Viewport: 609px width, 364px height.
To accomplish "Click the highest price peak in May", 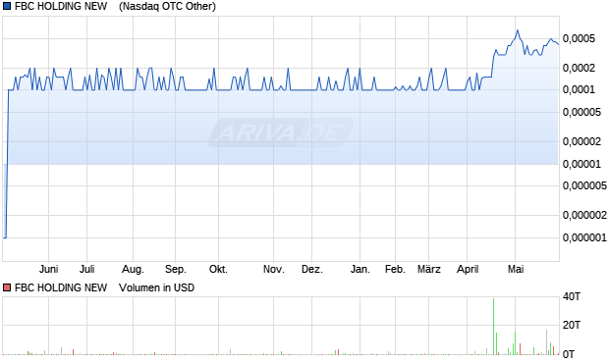I will click(x=518, y=30).
